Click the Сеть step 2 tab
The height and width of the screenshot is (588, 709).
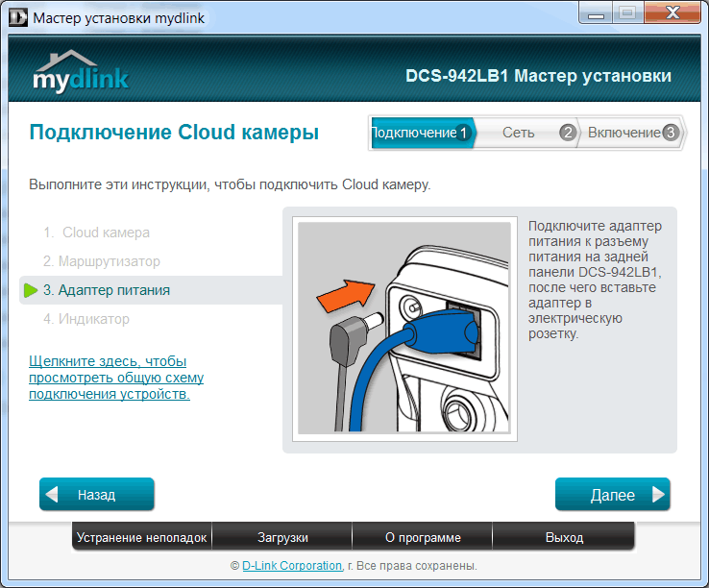[x=526, y=133]
